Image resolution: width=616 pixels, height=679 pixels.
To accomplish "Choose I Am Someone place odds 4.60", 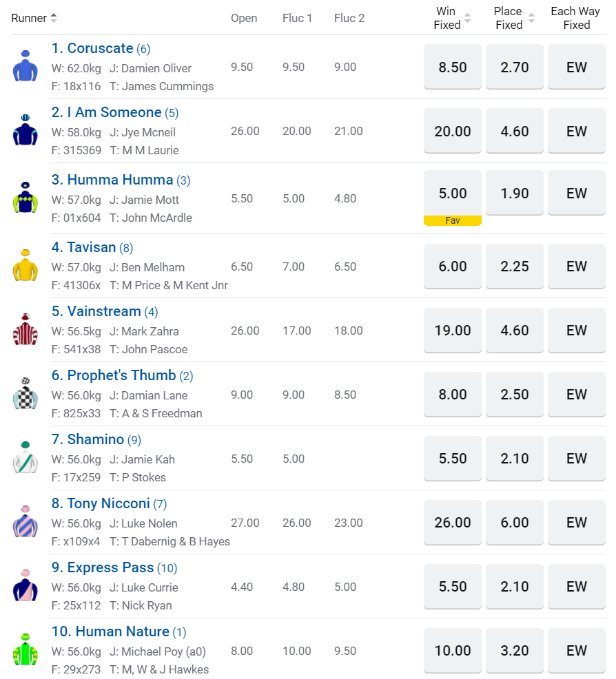I will (x=515, y=131).
